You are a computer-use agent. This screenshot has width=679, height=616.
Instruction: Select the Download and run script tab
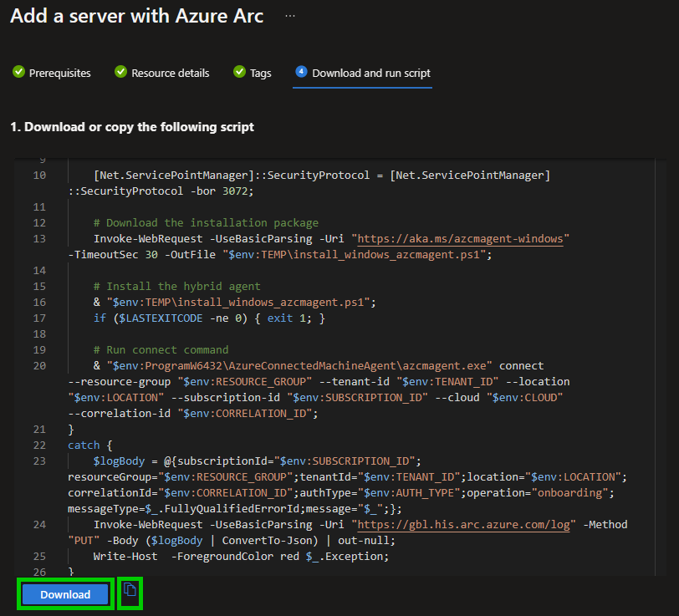pyautogui.click(x=363, y=73)
